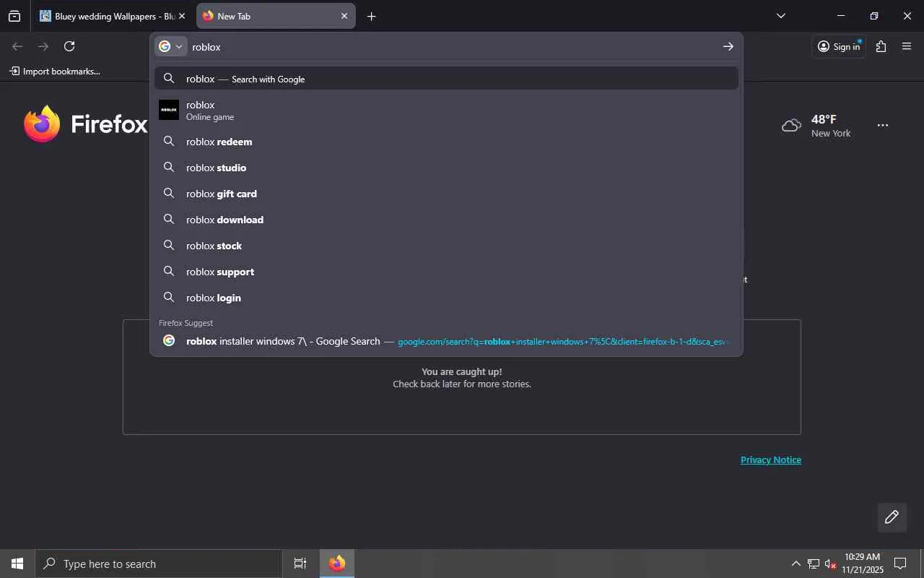Choose roblox — Search with Google suggestion

coord(446,79)
